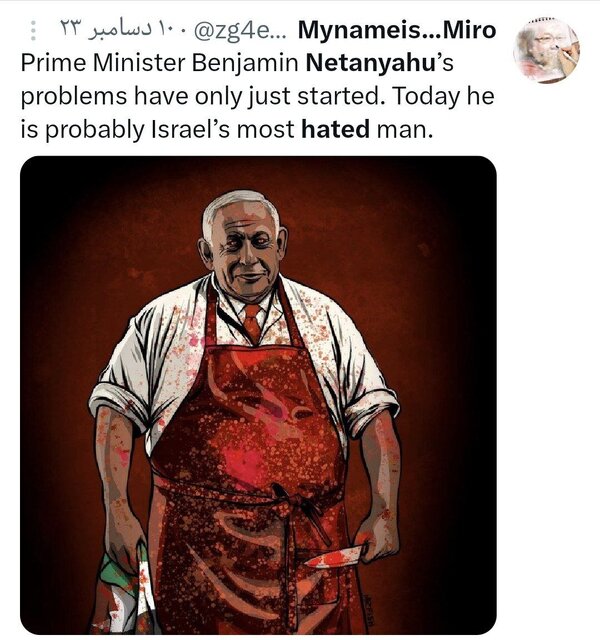The image size is (600, 640).
Task: Click the text "problems have only just started"
Action: (199, 97)
